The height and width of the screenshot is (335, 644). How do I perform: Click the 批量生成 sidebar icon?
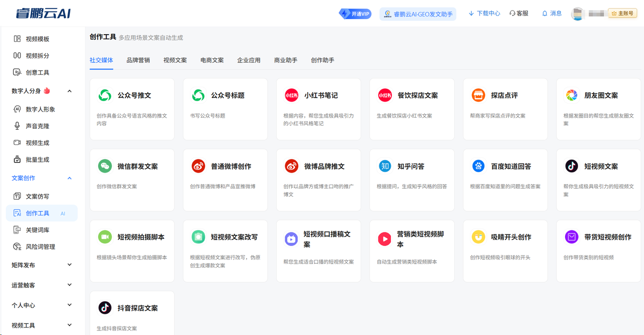(17, 159)
